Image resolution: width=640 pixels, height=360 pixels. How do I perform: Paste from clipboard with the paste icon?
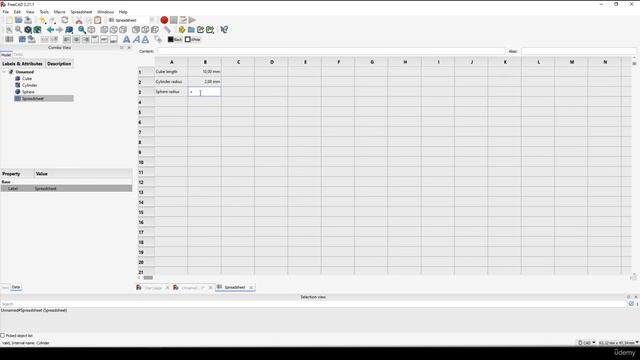98,20
